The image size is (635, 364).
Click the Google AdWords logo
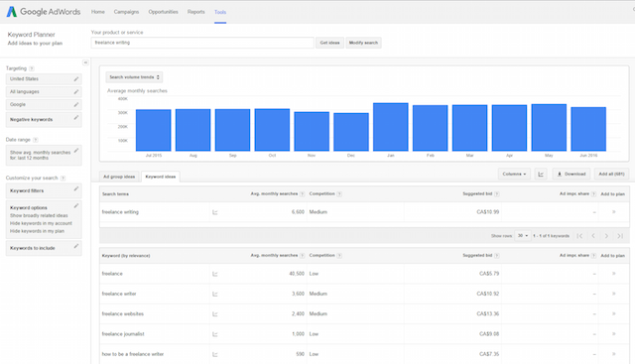pos(44,12)
